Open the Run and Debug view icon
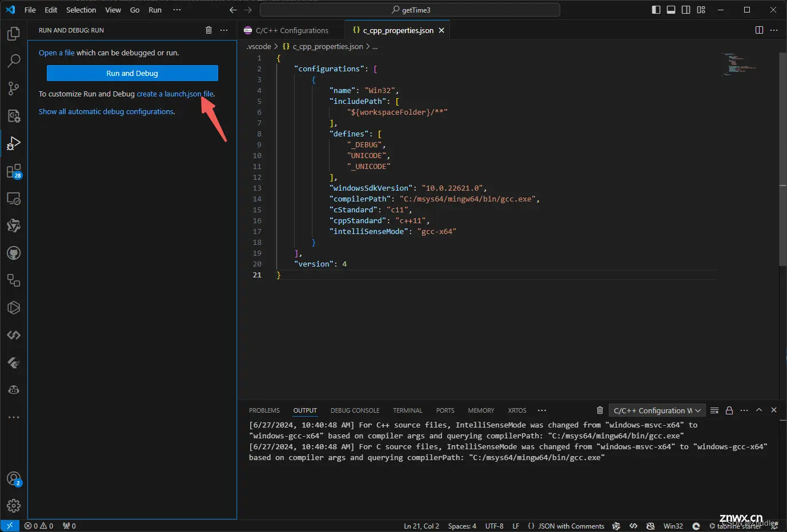The image size is (787, 532). coord(14,143)
